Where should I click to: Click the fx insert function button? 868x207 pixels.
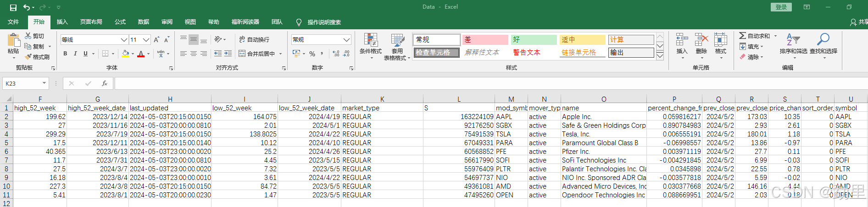coord(105,83)
